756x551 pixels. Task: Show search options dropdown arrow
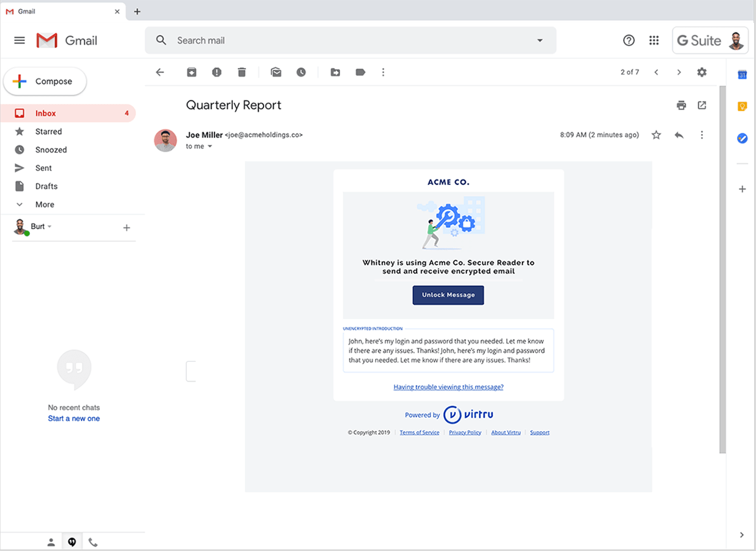point(540,40)
